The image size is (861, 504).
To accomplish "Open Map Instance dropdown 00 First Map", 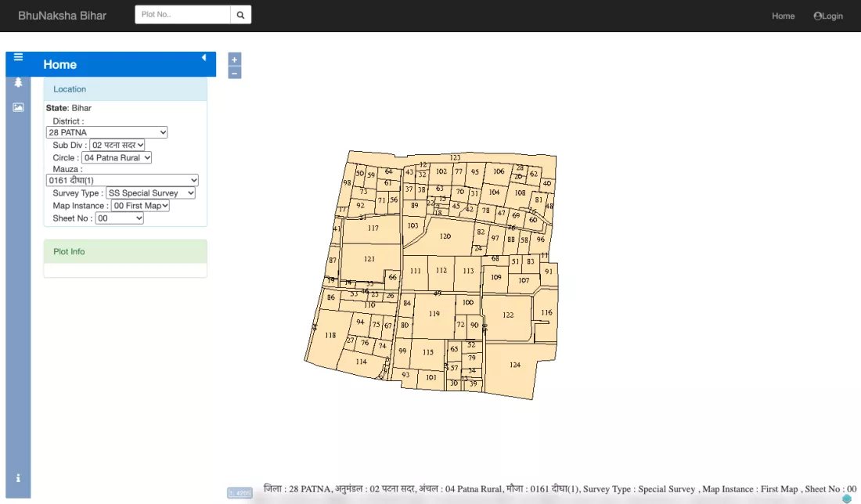I will 140,205.
